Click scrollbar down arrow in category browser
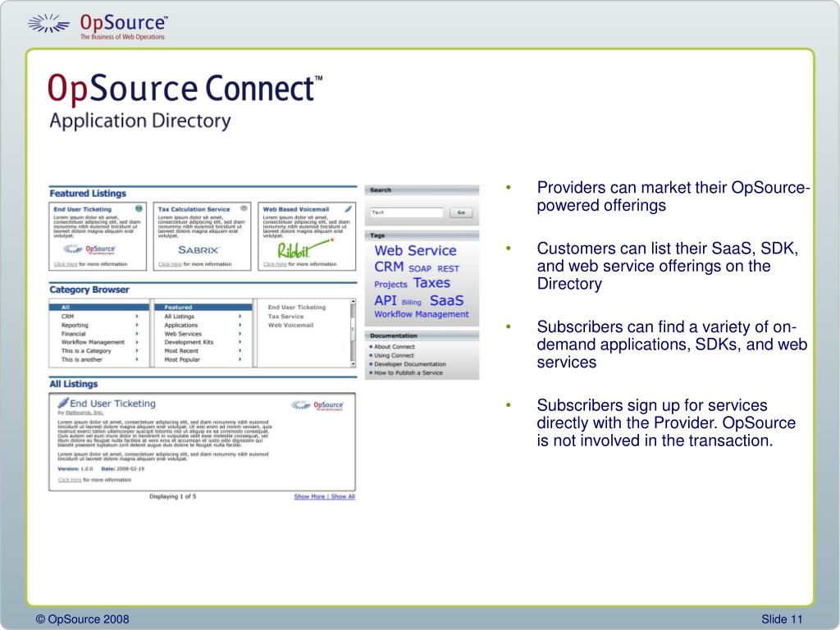 point(353,364)
